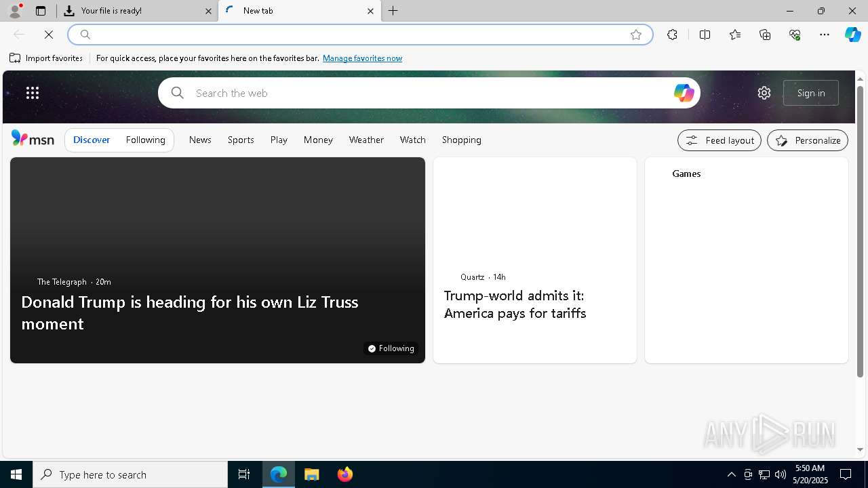Click the scrollbar down arrow
Image resolution: width=868 pixels, height=488 pixels.
pos(860,449)
